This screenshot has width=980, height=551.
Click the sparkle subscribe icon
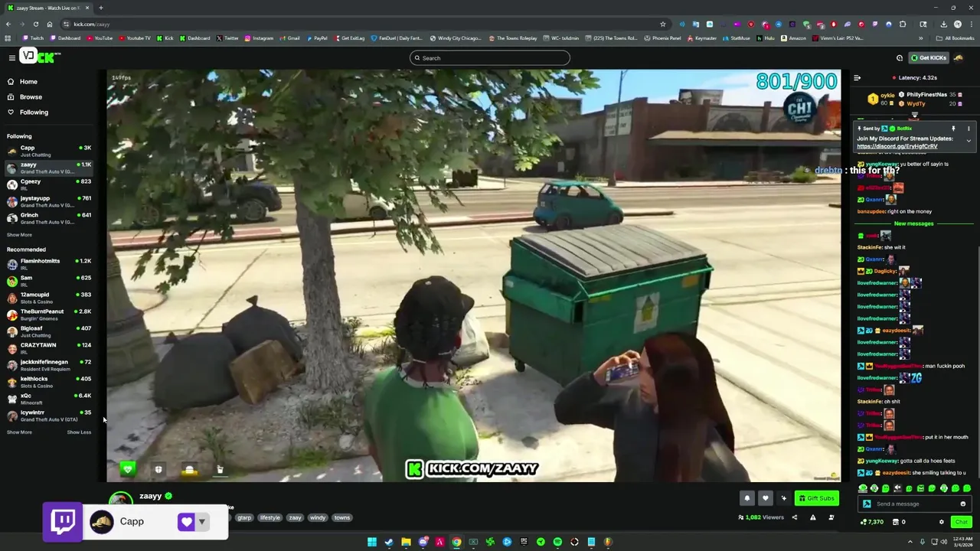pyautogui.click(x=783, y=498)
